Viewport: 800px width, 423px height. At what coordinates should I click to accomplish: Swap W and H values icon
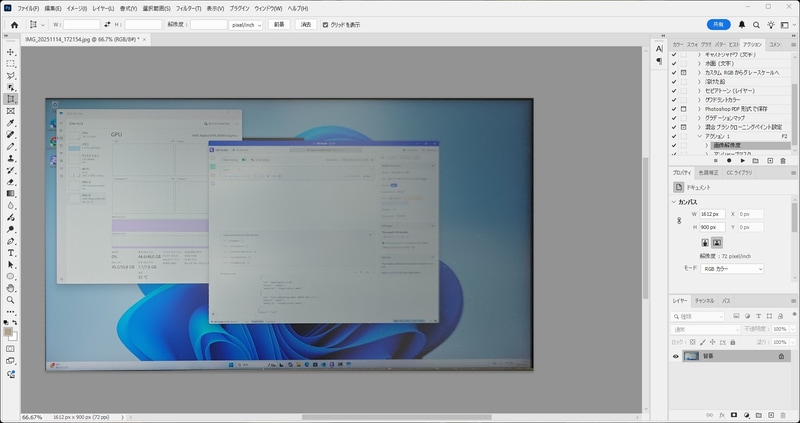pyautogui.click(x=107, y=24)
